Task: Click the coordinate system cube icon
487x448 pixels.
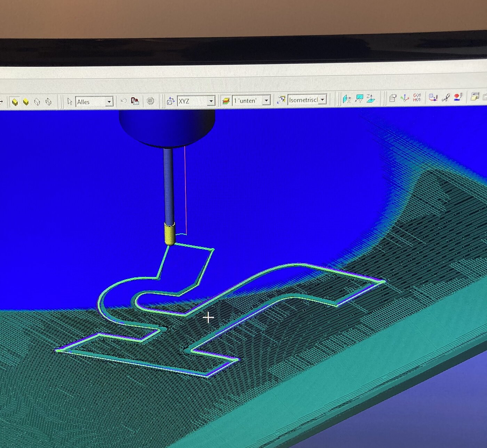Action: click(x=170, y=101)
